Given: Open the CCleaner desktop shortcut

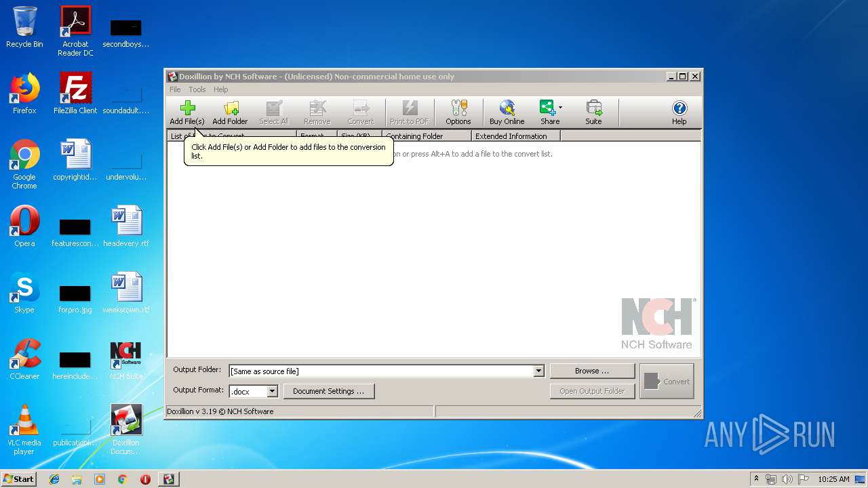Looking at the screenshot, I should [x=24, y=360].
